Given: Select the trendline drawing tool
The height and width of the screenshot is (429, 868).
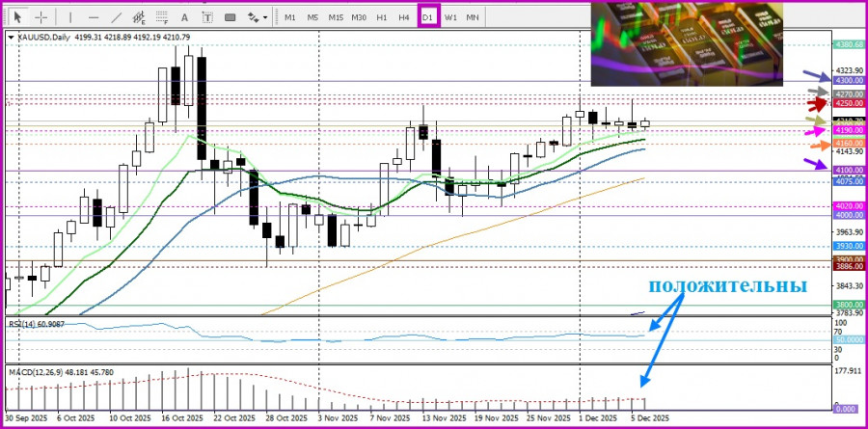Looking at the screenshot, I should point(117,17).
